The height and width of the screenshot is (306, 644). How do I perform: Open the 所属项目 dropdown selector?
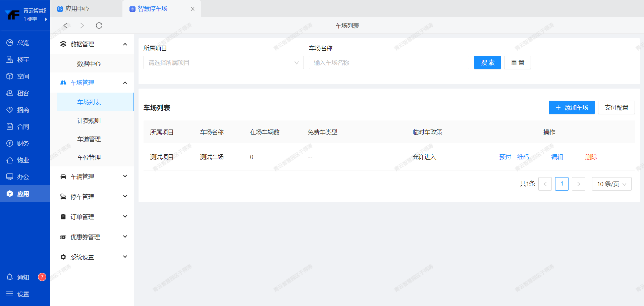223,63
